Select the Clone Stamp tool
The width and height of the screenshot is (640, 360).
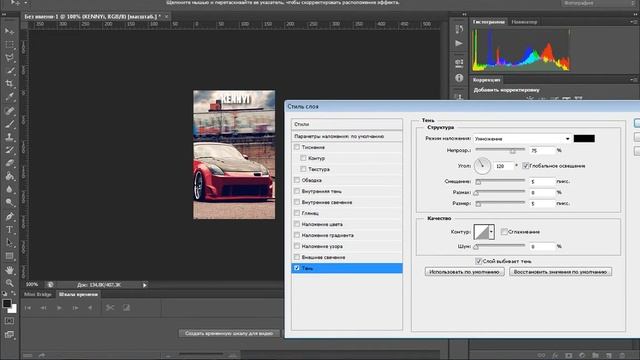9,137
